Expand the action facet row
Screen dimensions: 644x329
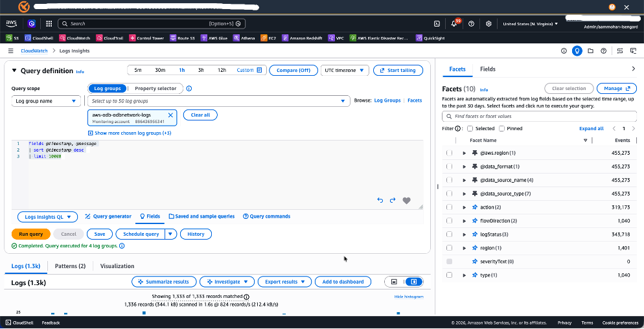pyautogui.click(x=464, y=207)
